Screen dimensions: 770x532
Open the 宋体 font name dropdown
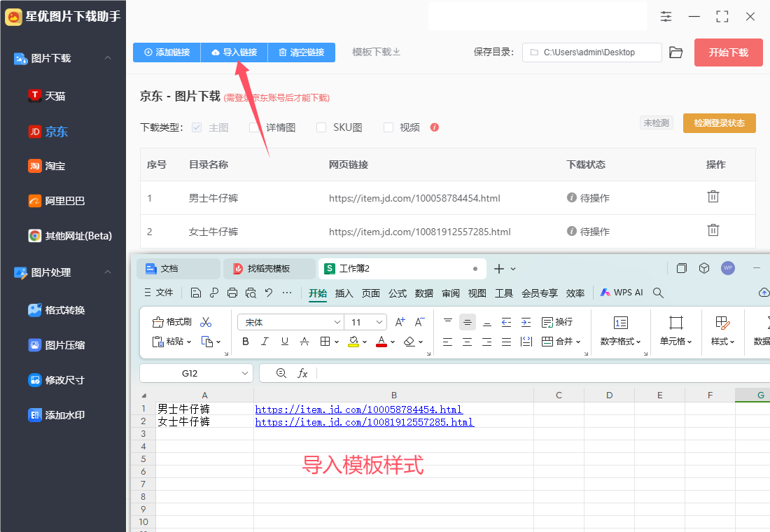coord(337,322)
